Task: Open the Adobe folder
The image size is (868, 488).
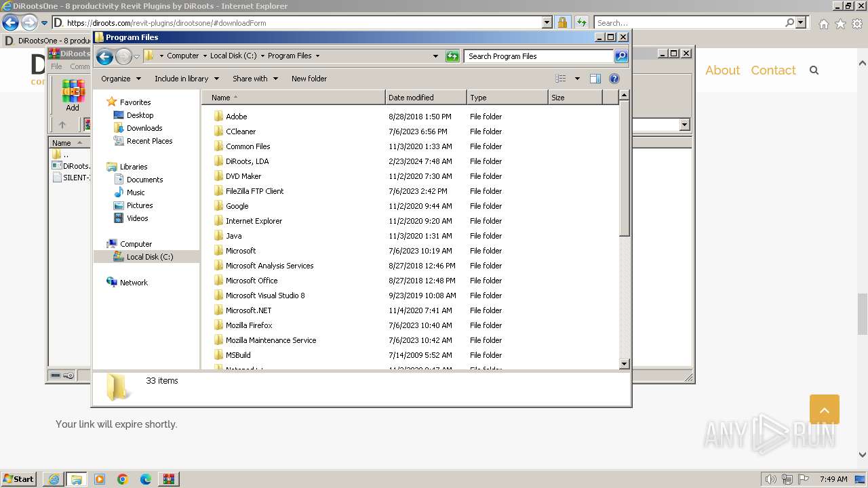Action: [236, 117]
